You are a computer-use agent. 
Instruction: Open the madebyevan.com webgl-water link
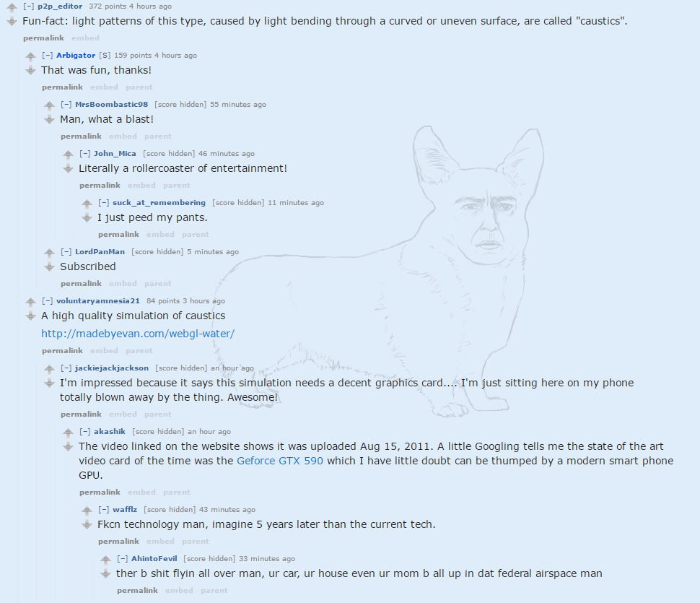click(138, 334)
